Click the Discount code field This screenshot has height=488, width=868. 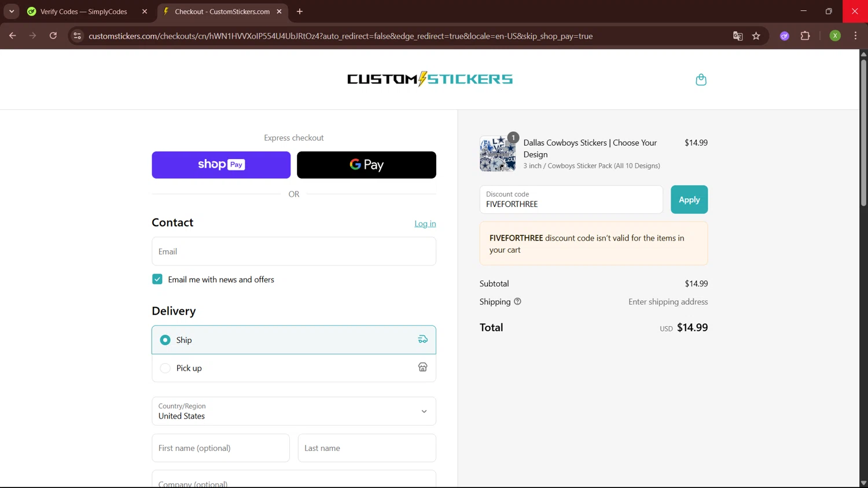point(571,199)
